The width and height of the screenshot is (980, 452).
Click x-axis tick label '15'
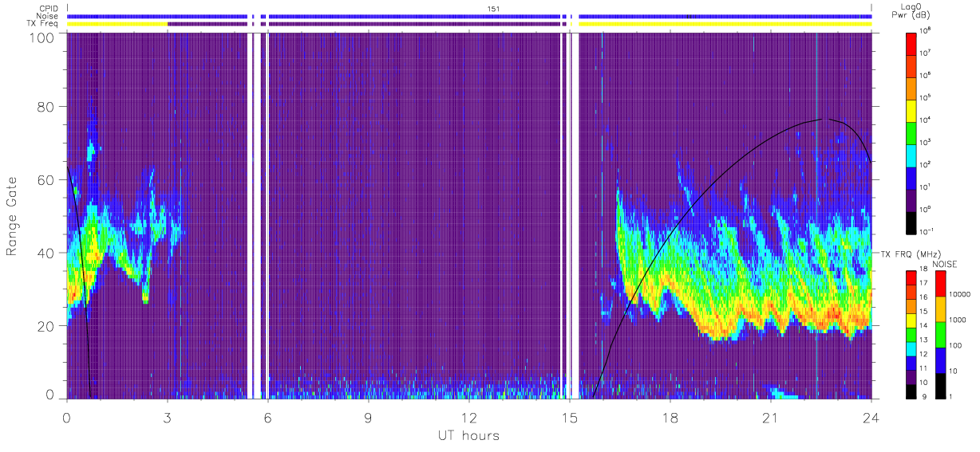click(x=569, y=417)
